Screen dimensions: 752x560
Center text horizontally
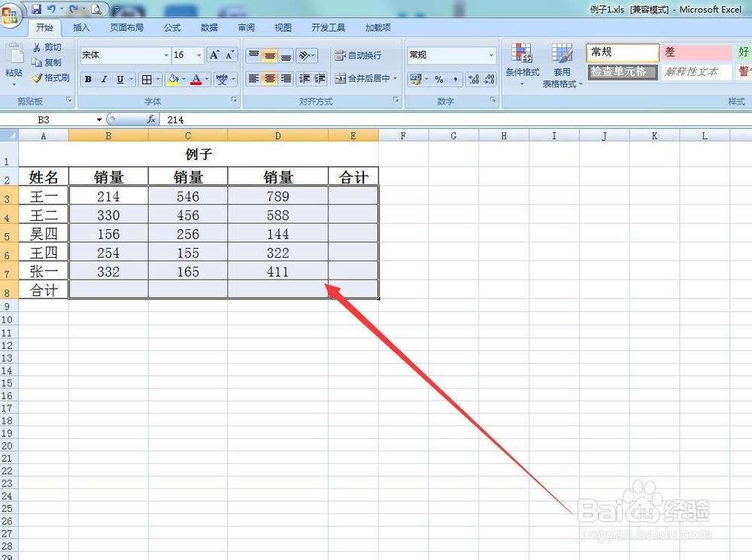(270, 79)
